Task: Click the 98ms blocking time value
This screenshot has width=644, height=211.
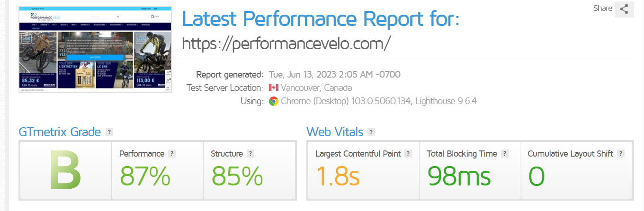Action: coord(459,176)
